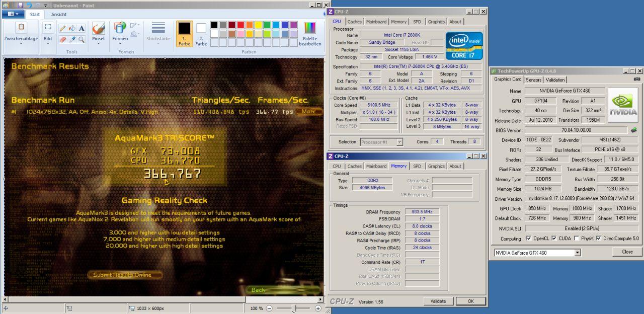Click the Strichstärke line thickness icon
This screenshot has width=644, height=314.
coord(158,28)
